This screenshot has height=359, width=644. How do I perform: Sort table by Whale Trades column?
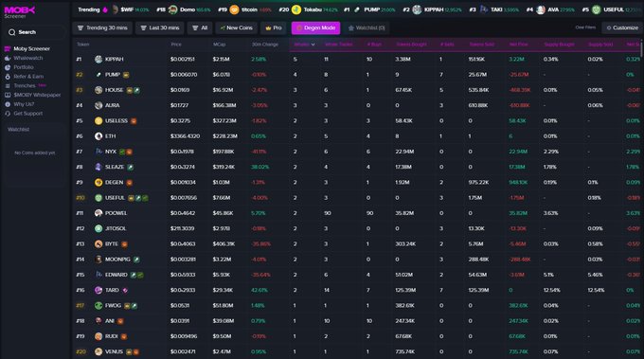[x=338, y=45]
